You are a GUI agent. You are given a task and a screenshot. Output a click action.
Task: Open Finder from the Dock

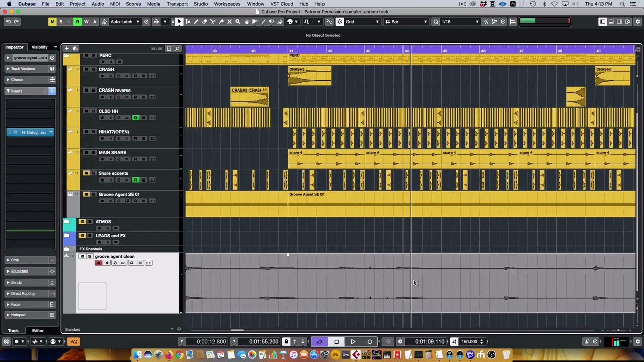click(137, 355)
